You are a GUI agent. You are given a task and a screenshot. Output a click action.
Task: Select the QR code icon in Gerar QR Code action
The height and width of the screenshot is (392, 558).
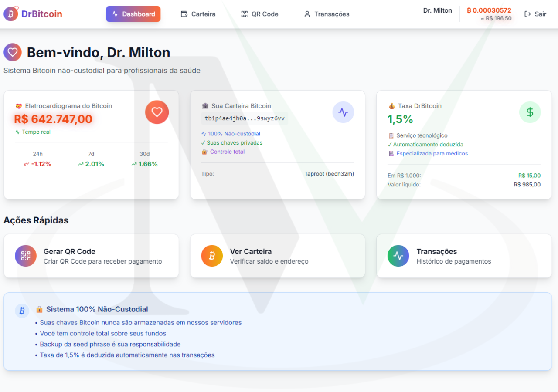25,256
